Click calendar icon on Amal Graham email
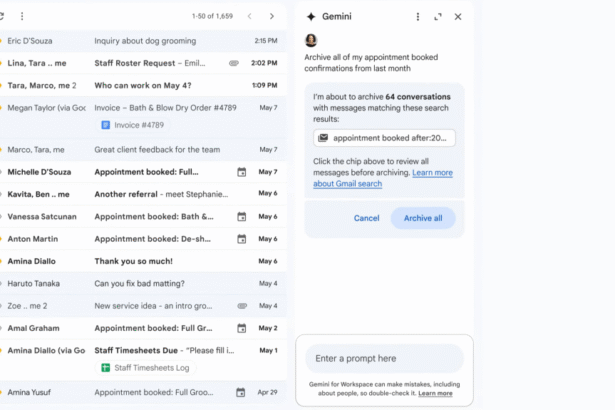This screenshot has width=615, height=410. click(242, 328)
